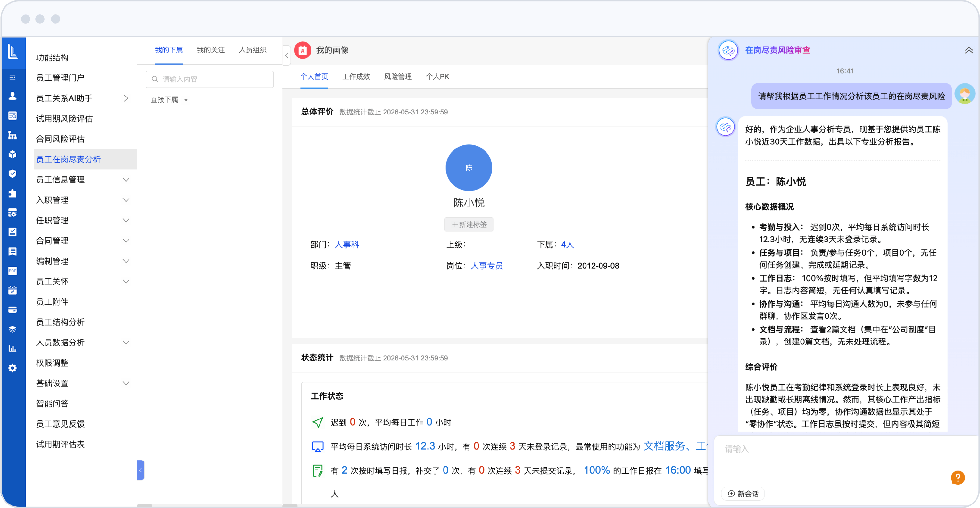The height and width of the screenshot is (508, 980).
Task: Open 功能结构 in the navigation menu
Action: click(x=52, y=57)
